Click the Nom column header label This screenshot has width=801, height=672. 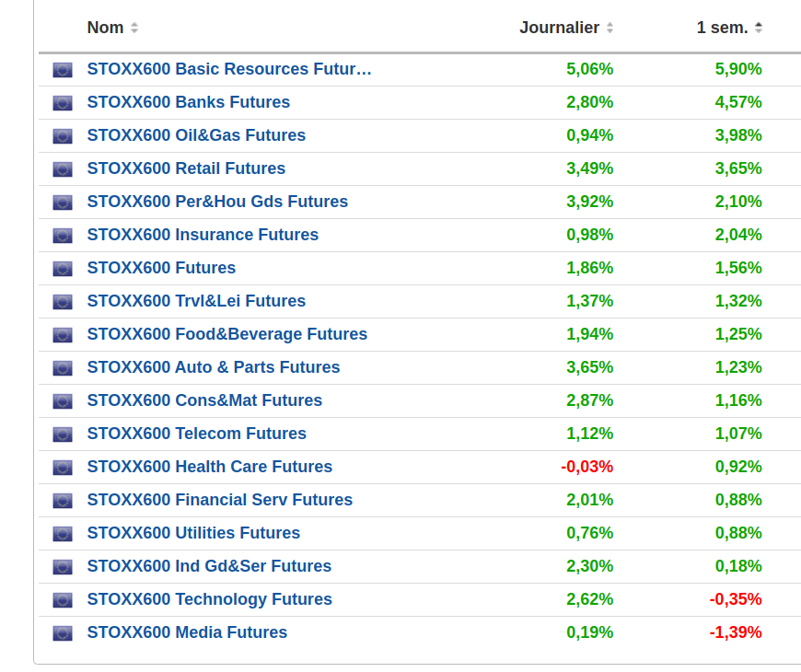pyautogui.click(x=105, y=28)
